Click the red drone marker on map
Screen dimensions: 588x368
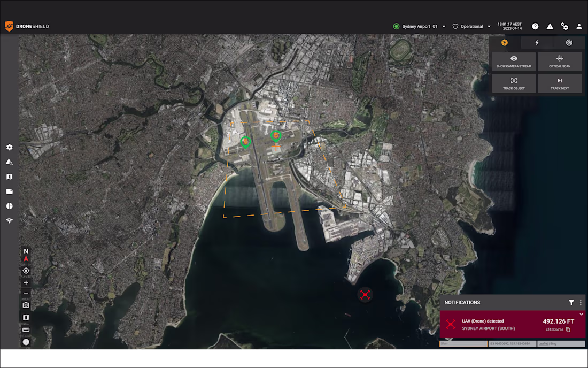point(365,295)
